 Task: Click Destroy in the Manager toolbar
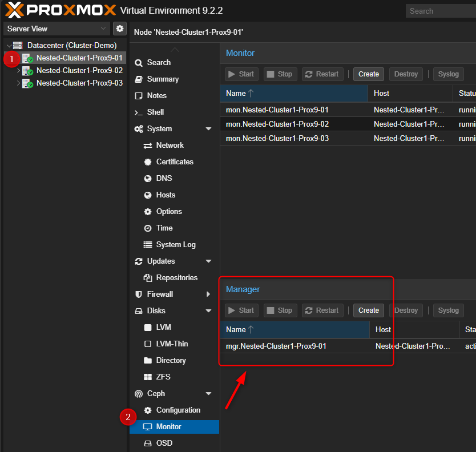pos(406,310)
